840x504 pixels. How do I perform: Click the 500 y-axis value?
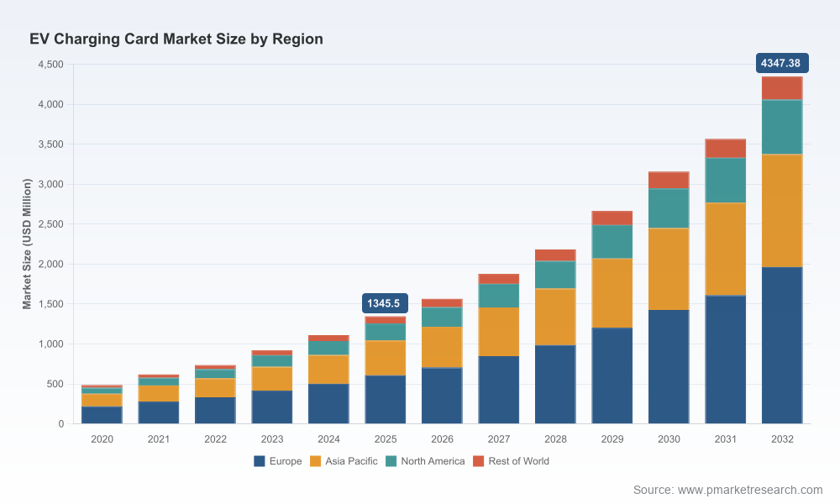[x=55, y=384]
